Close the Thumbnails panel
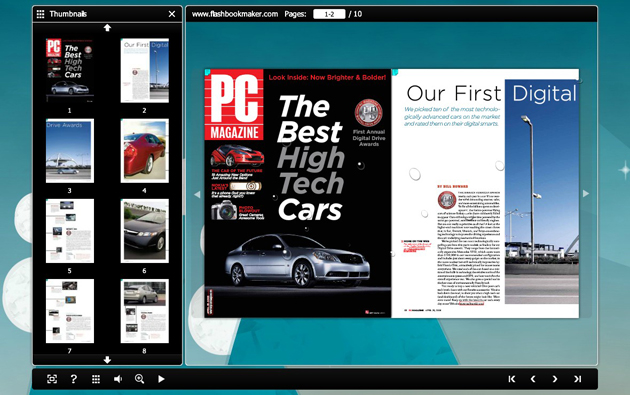Screen dimensions: 630x395 (172, 14)
